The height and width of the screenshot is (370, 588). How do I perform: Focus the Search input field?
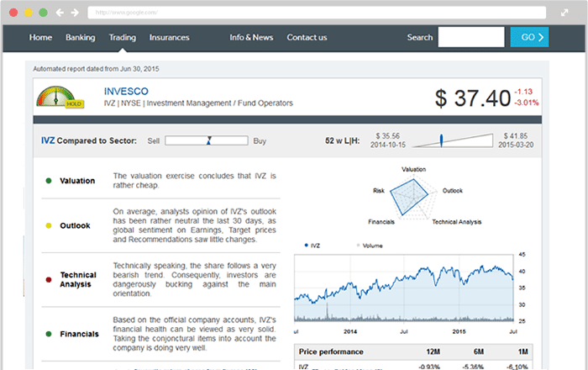tap(470, 37)
